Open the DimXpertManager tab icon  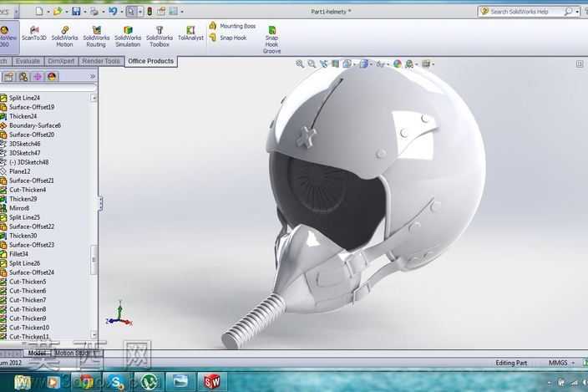[38, 77]
